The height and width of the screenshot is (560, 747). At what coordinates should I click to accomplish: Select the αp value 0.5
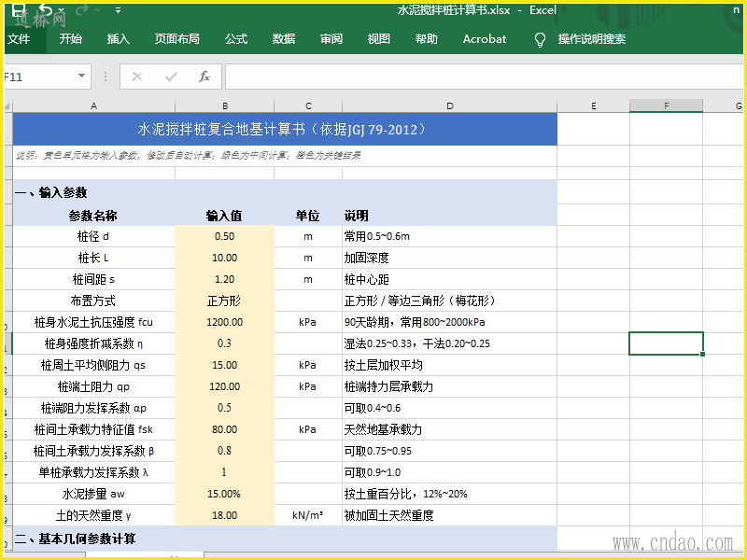point(224,408)
